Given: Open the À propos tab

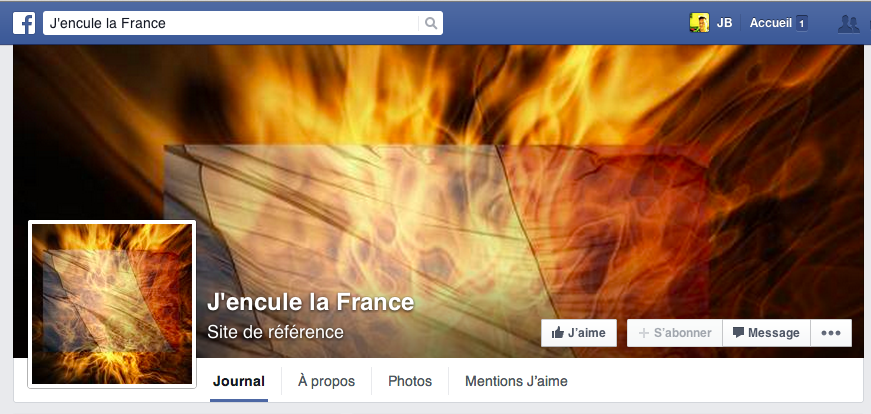Looking at the screenshot, I should coord(326,381).
